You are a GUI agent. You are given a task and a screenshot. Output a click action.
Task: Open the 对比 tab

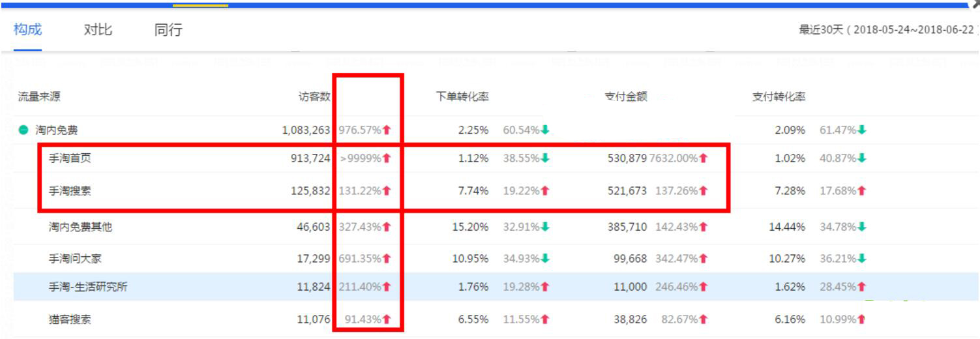pos(98,29)
